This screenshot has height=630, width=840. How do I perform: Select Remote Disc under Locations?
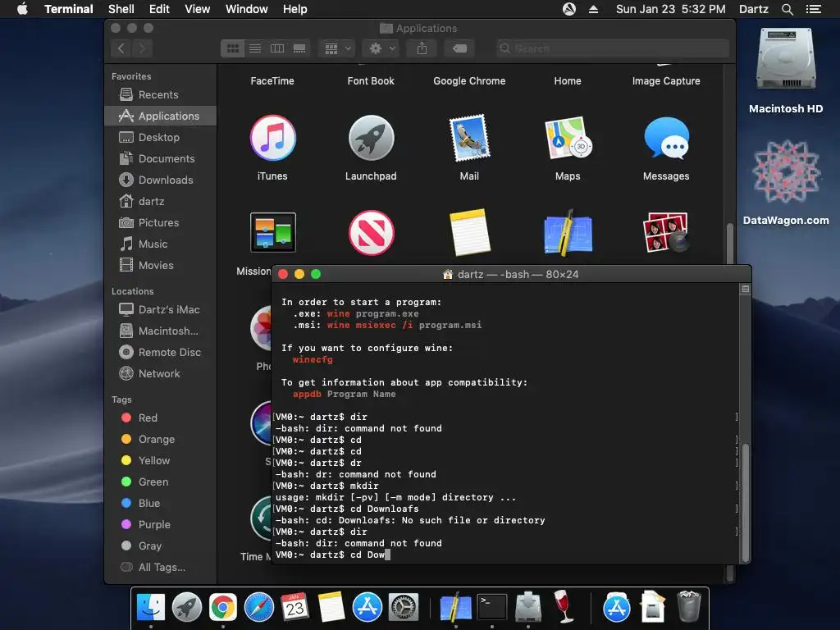161,353
